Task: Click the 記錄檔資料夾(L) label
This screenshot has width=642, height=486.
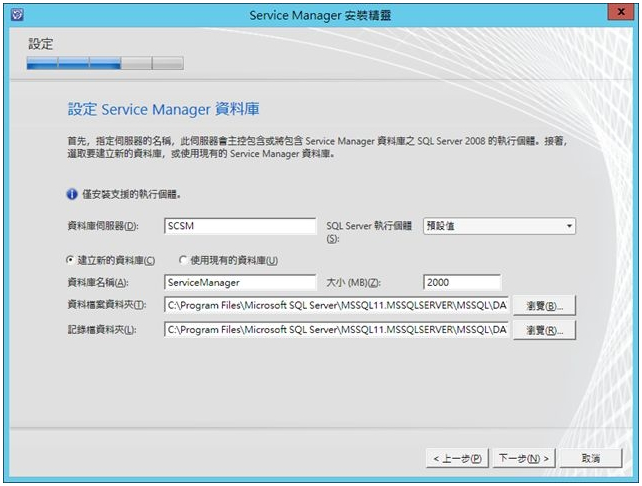Action: [x=102, y=330]
